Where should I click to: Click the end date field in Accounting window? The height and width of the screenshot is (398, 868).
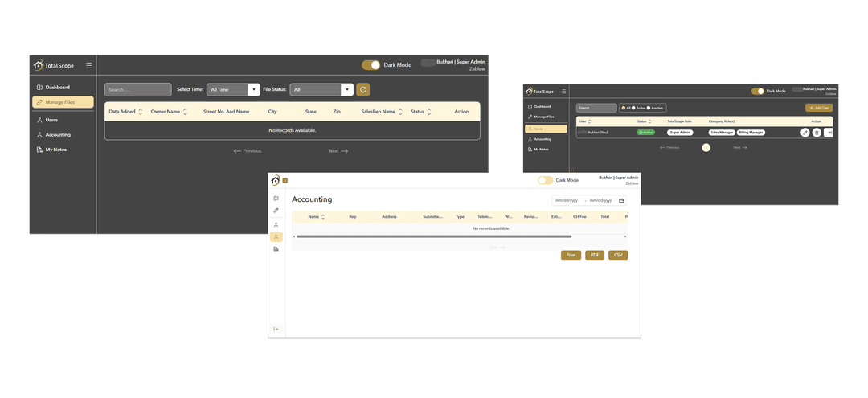click(601, 200)
